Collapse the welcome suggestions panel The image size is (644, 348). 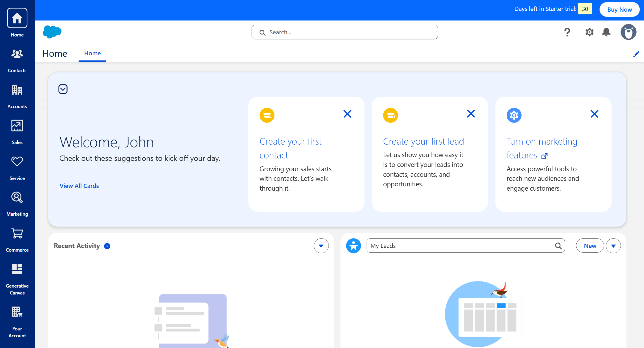63,89
